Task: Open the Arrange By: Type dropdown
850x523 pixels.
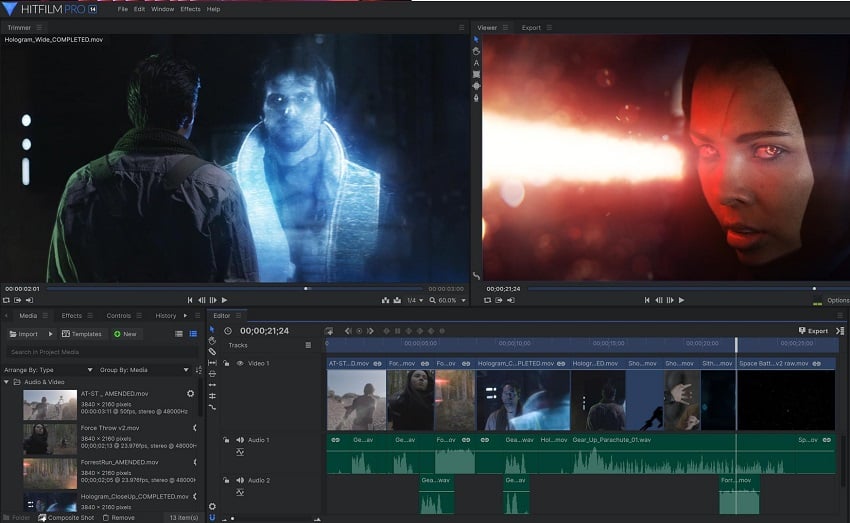Action: point(48,370)
